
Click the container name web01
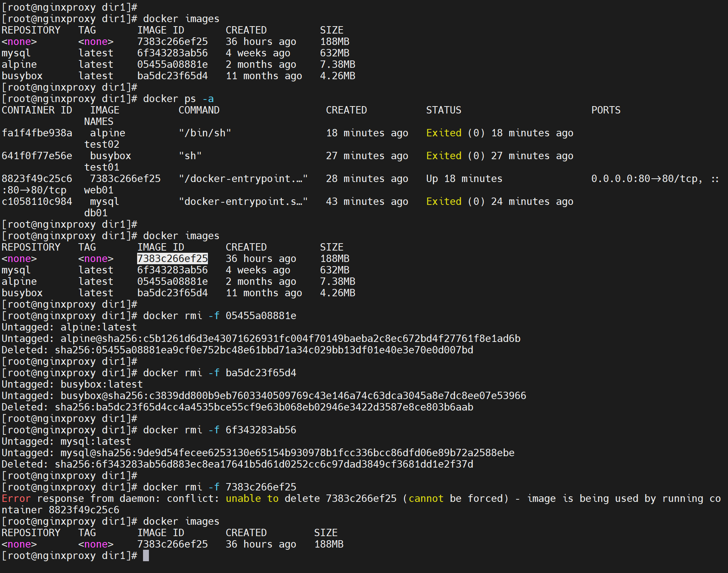[98, 190]
